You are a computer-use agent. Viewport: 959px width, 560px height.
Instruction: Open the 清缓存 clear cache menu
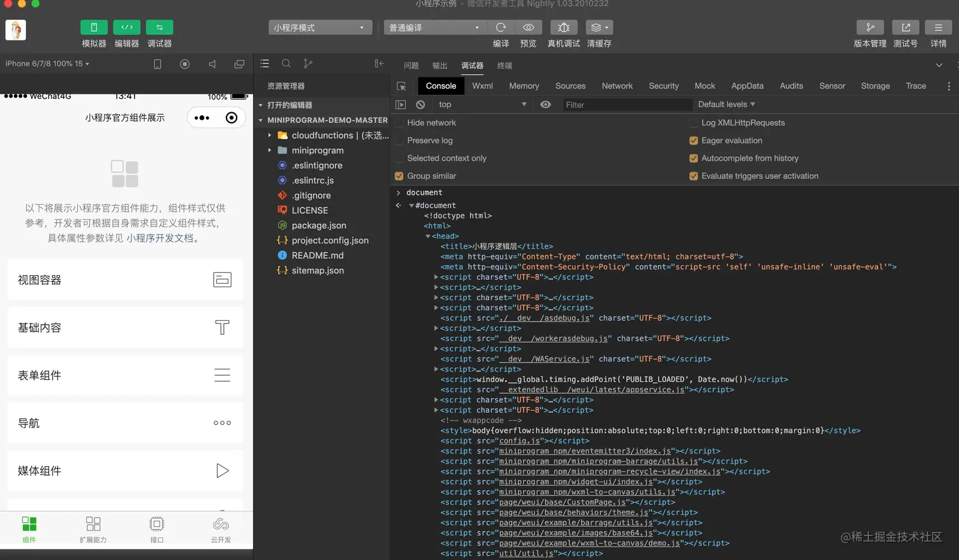(x=599, y=27)
